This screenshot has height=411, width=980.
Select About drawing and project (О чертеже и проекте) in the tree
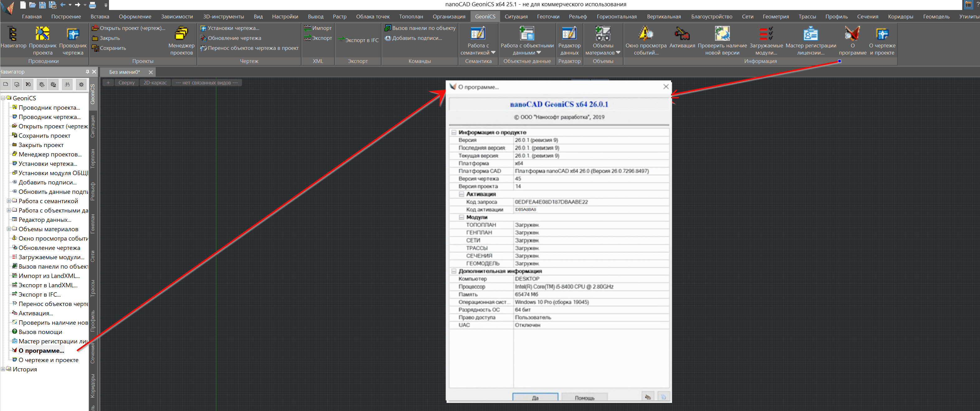48,360
